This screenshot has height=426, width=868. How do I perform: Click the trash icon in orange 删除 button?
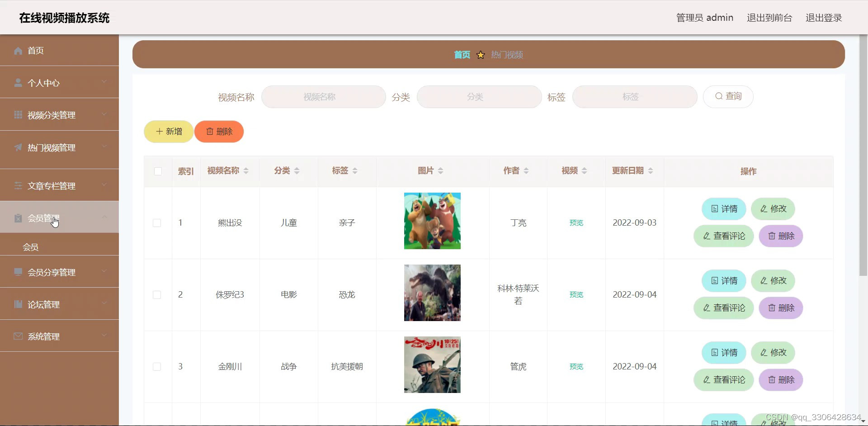click(210, 132)
